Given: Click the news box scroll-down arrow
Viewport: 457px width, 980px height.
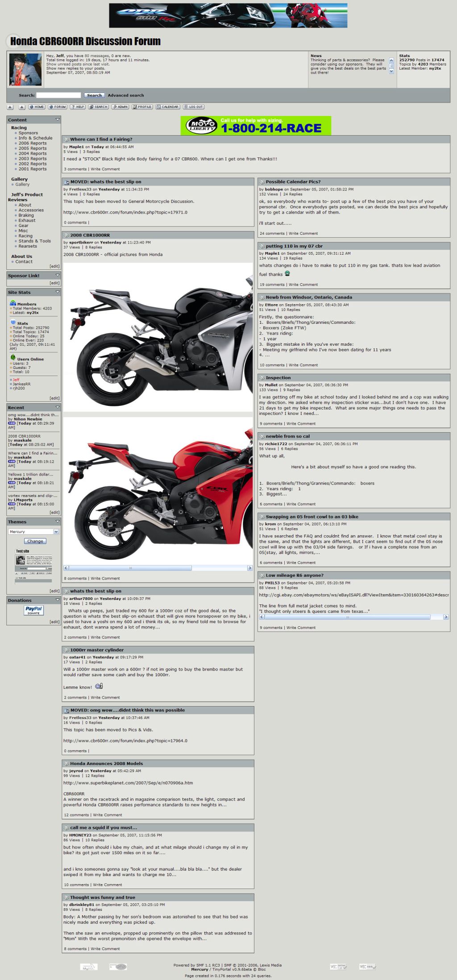Looking at the screenshot, I should (x=391, y=71).
